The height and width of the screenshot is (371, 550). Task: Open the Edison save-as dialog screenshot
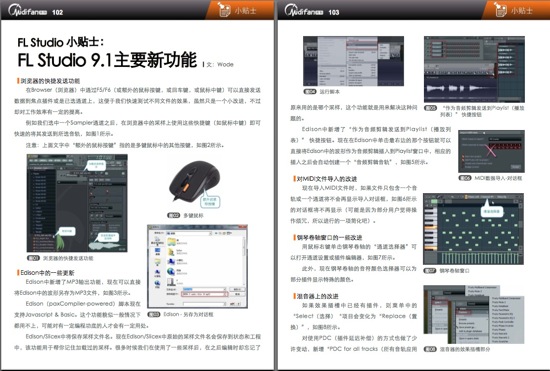(197, 267)
